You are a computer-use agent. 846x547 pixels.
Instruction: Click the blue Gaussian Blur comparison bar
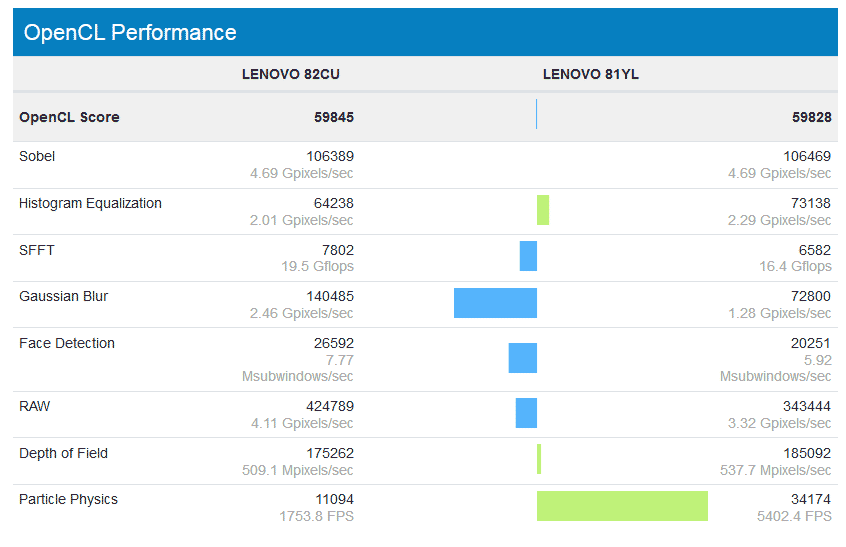[495, 303]
